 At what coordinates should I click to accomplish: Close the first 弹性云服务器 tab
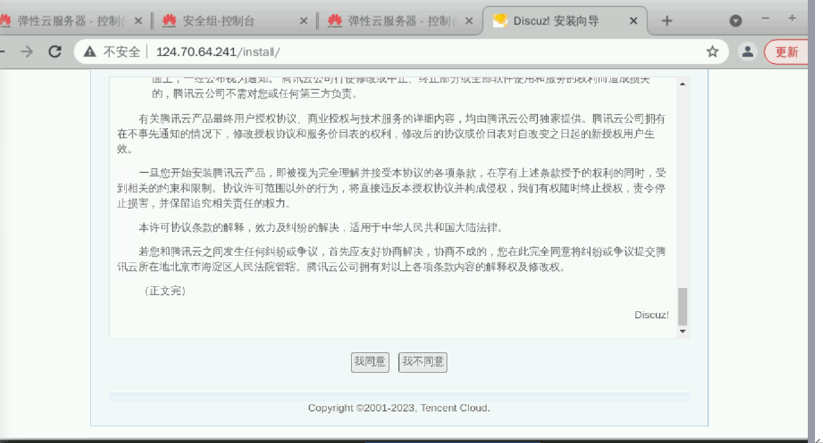[138, 20]
